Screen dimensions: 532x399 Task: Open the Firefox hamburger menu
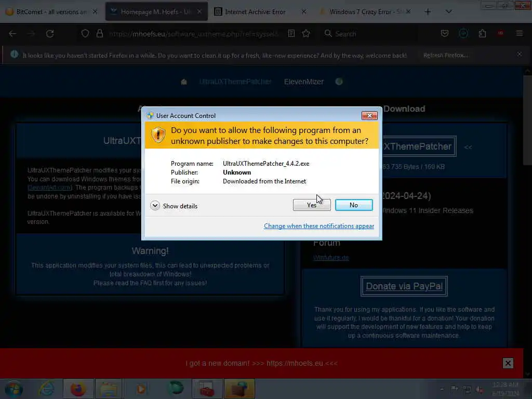coord(520,33)
